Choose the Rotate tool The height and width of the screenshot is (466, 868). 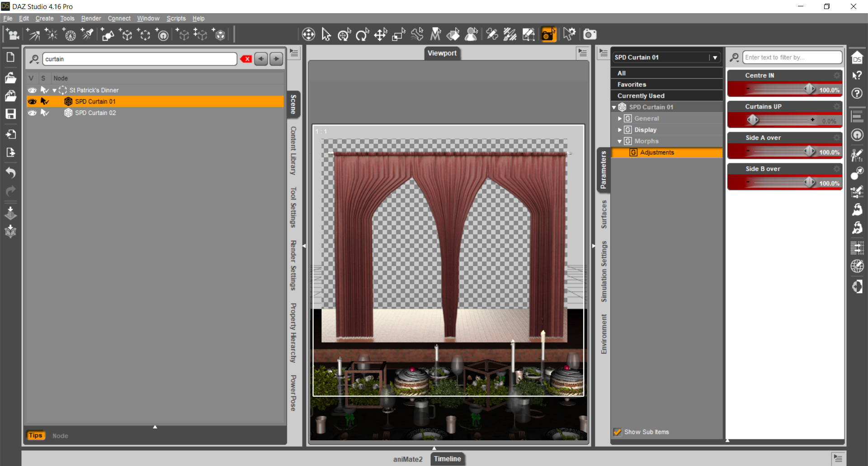click(363, 34)
